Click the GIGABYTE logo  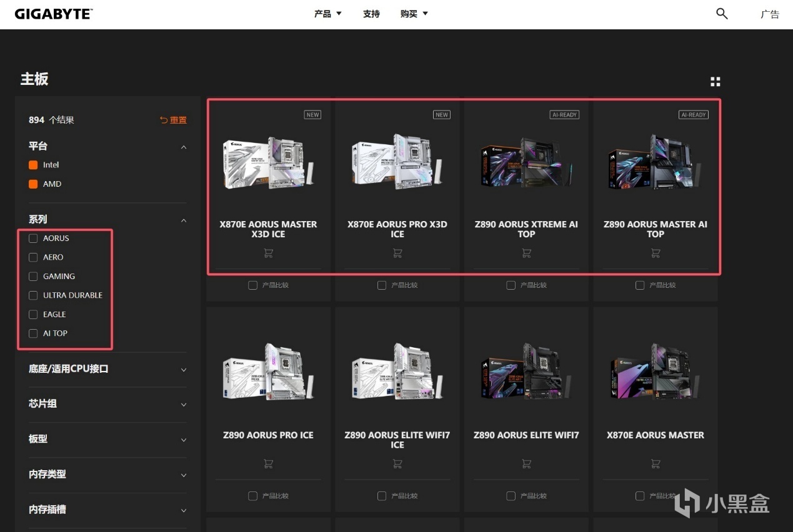(53, 14)
